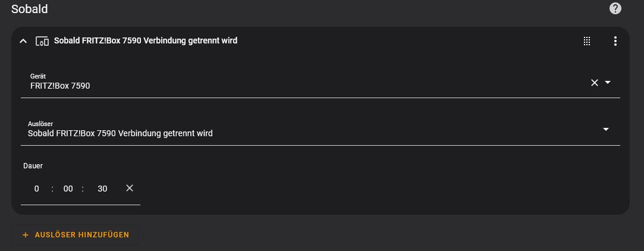This screenshot has width=644, height=251.
Task: Grab the drag handle dots icon
Action: pos(587,41)
